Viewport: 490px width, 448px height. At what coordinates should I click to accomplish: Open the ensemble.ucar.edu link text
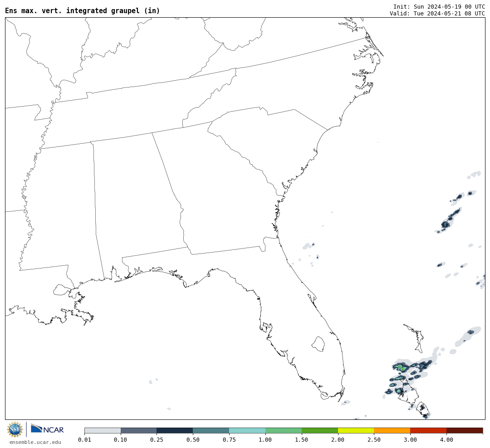35,442
